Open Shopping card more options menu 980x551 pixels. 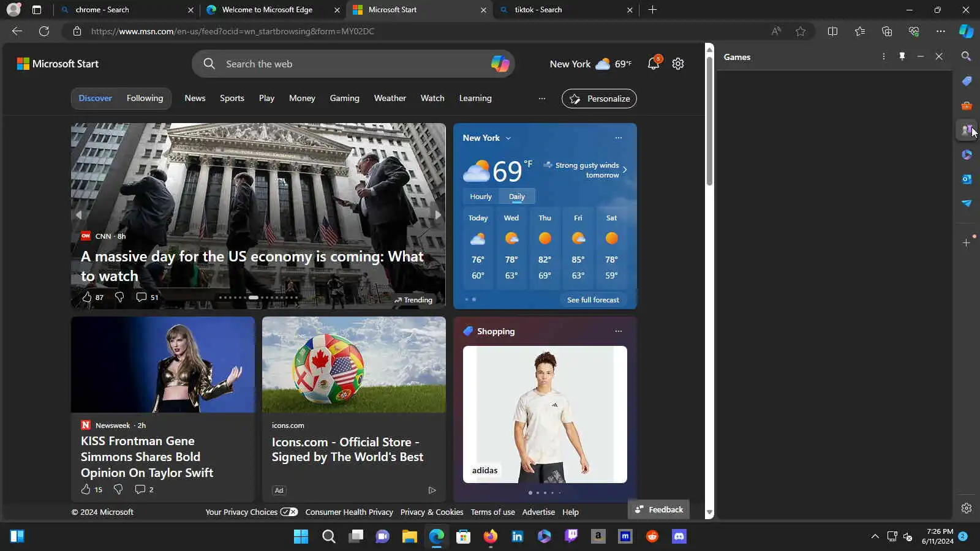619,331
